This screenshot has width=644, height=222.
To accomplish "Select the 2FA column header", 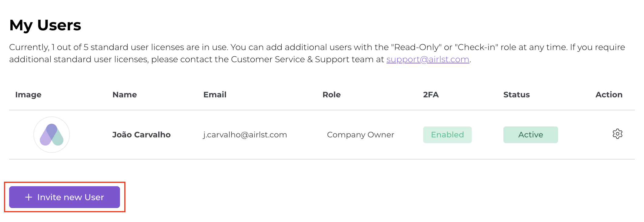I will click(431, 95).
